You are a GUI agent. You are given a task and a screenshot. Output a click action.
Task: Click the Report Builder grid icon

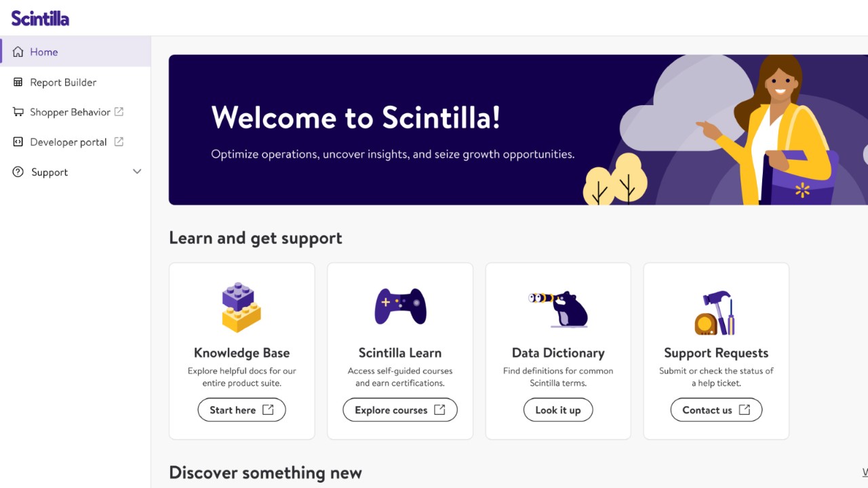(x=18, y=82)
